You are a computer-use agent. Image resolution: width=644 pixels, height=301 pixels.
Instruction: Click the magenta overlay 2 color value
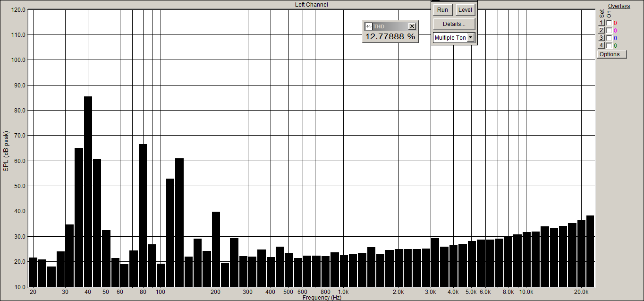pos(615,31)
